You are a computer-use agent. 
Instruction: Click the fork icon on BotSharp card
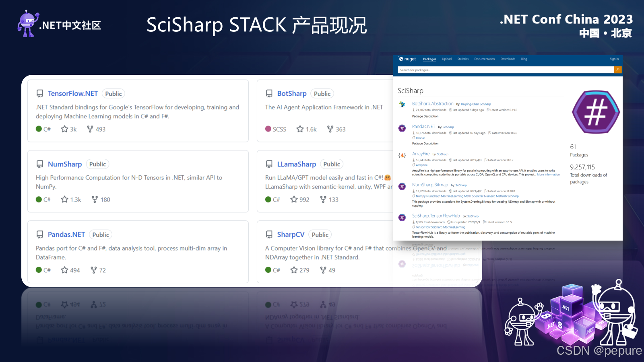(x=330, y=129)
